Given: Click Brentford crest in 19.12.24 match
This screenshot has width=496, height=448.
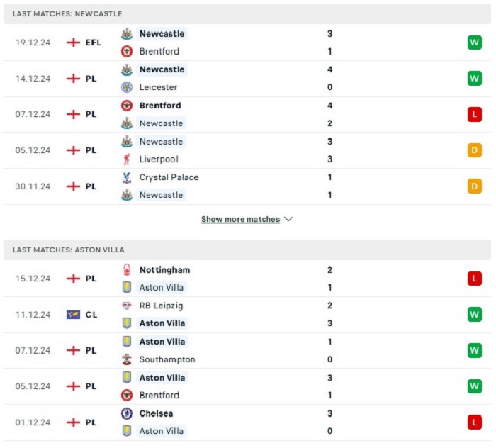Looking at the screenshot, I should [127, 51].
